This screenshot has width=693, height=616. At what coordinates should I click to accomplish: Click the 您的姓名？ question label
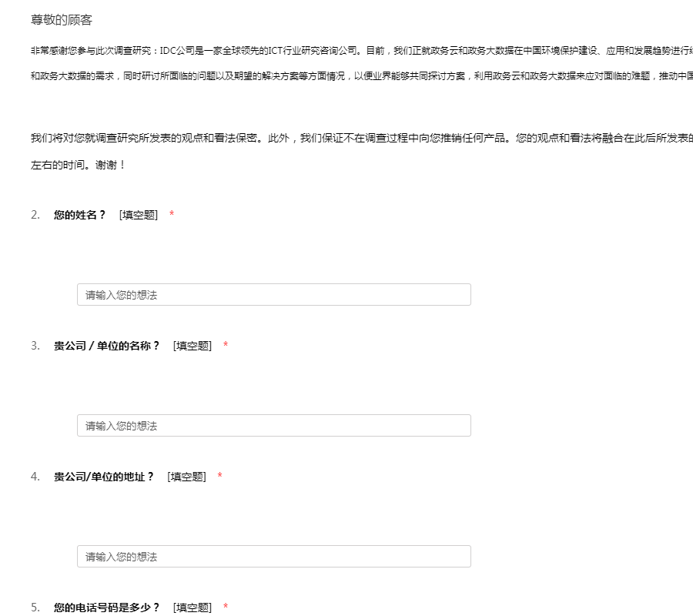click(80, 215)
